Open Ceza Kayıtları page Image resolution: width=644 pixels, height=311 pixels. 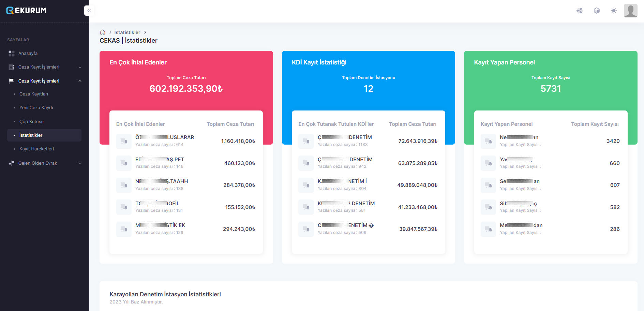[x=34, y=94]
